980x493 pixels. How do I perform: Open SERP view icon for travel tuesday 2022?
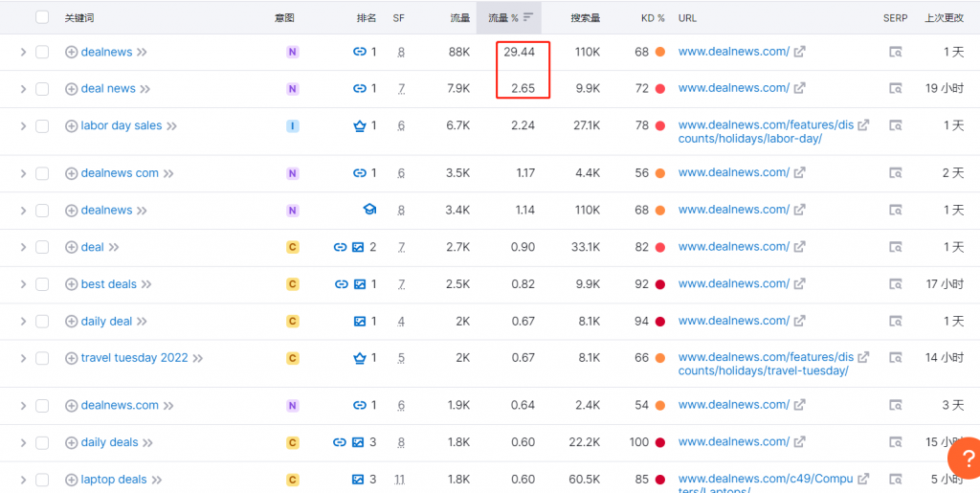[x=896, y=358]
